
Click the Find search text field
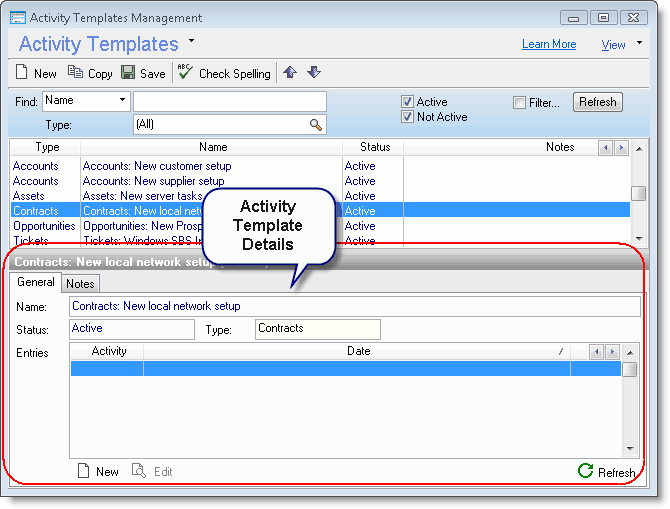point(230,102)
